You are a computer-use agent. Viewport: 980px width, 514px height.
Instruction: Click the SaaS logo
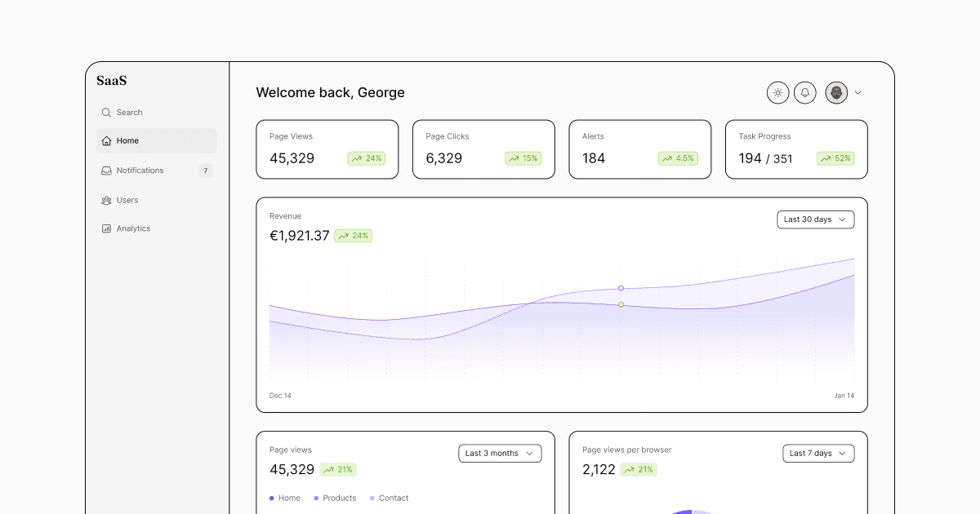[112, 81]
